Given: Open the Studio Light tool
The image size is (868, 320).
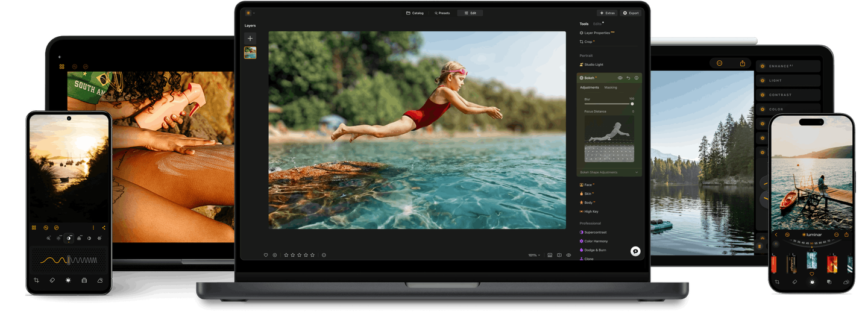Looking at the screenshot, I should coord(591,64).
